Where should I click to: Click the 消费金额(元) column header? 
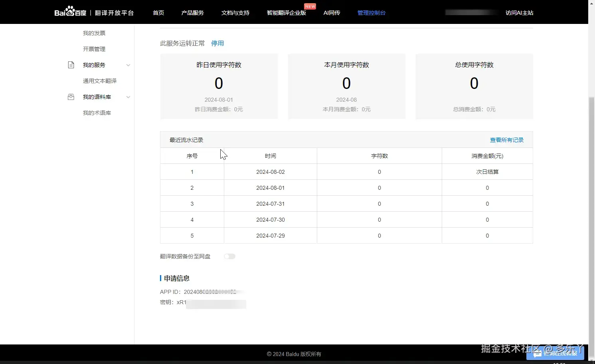pyautogui.click(x=487, y=156)
